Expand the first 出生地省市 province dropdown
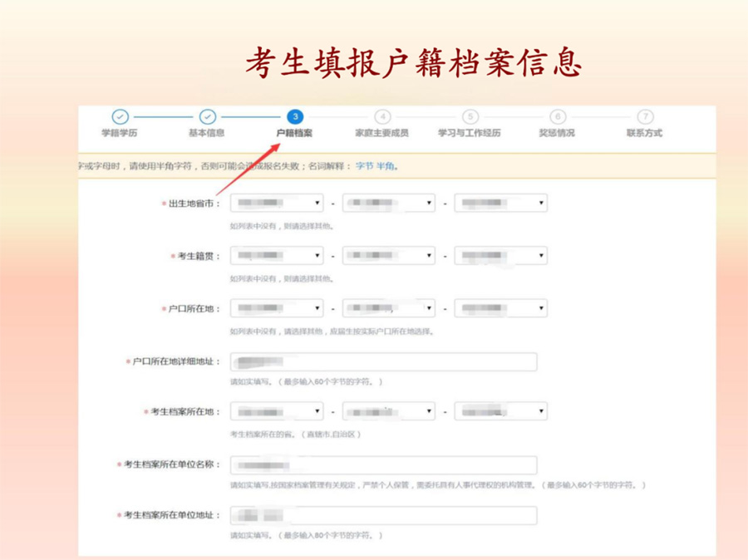 click(277, 204)
